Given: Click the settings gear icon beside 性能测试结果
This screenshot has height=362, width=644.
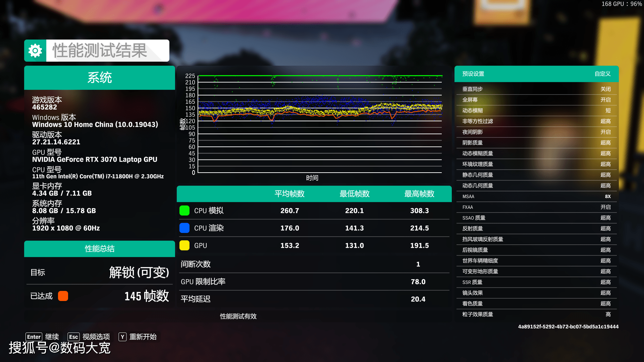Looking at the screenshot, I should coord(35,51).
